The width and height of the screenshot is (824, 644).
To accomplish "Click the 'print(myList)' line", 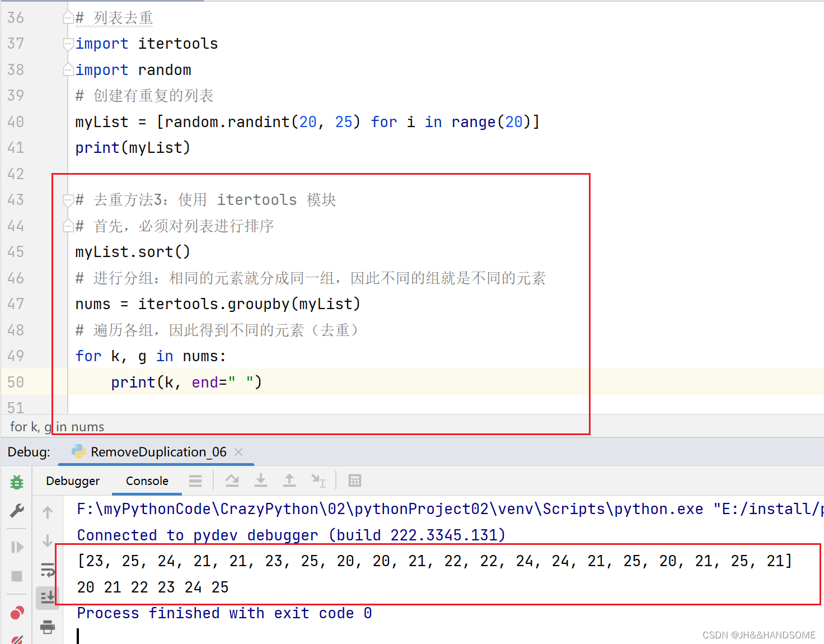I will (133, 148).
